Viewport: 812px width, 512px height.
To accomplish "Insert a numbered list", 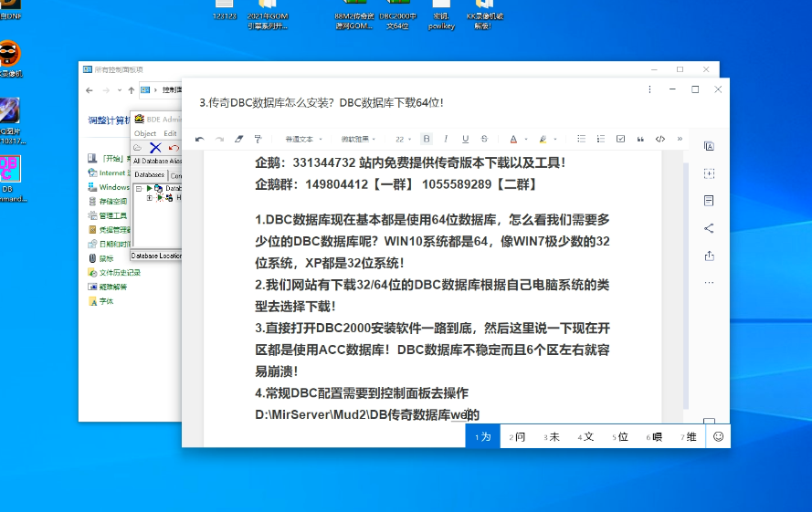I will pos(601,139).
